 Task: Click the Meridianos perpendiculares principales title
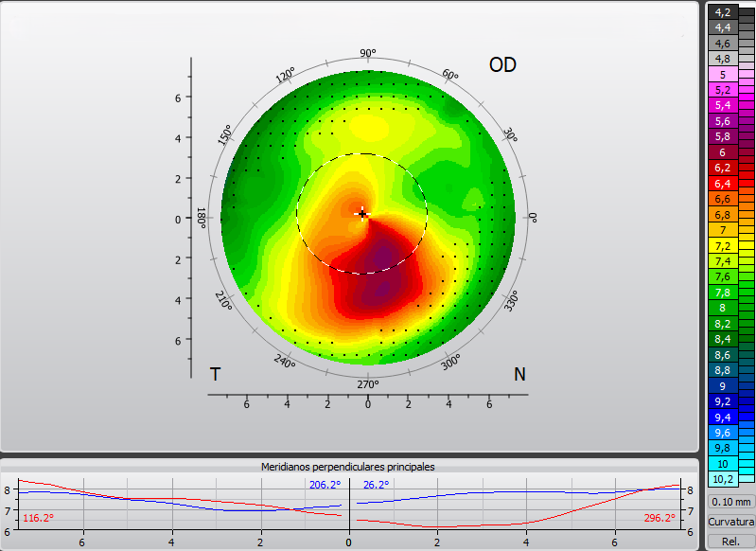(347, 467)
